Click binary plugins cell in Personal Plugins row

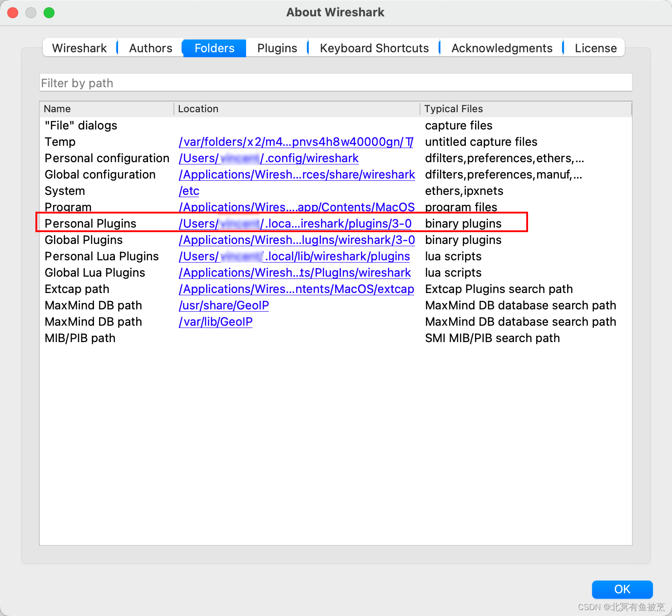tap(463, 224)
